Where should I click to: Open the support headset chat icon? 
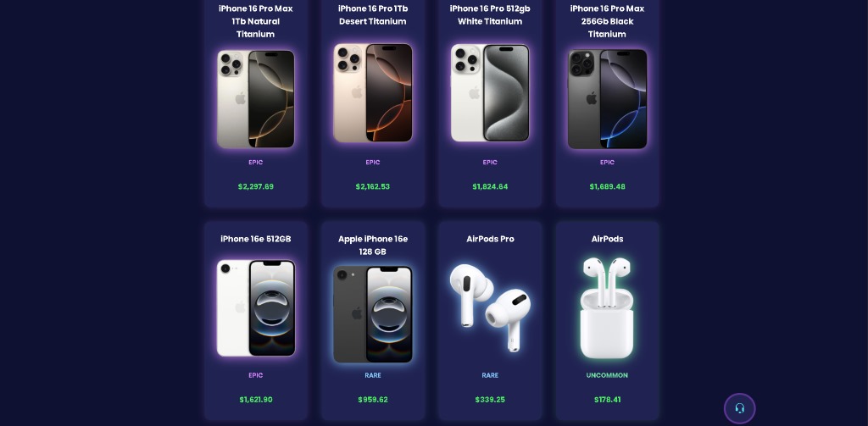739,408
